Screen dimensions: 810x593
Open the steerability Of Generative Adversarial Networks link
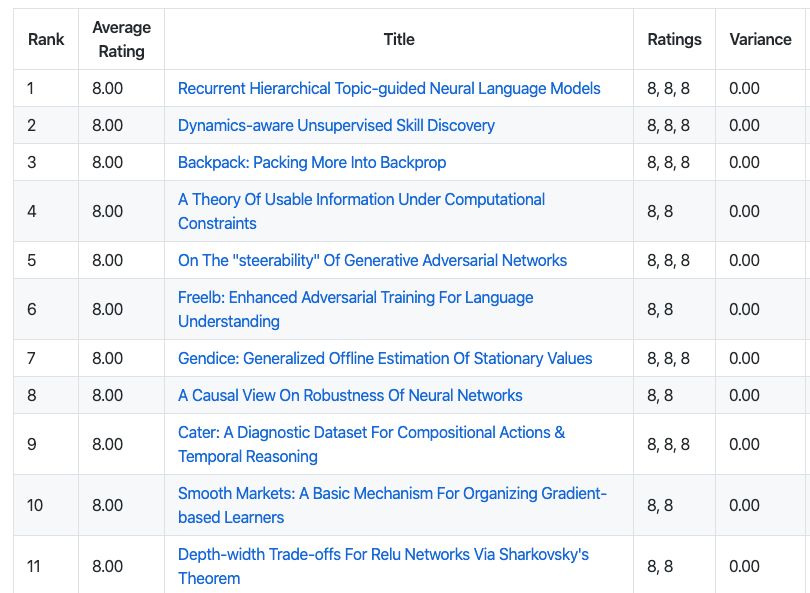pos(372,260)
